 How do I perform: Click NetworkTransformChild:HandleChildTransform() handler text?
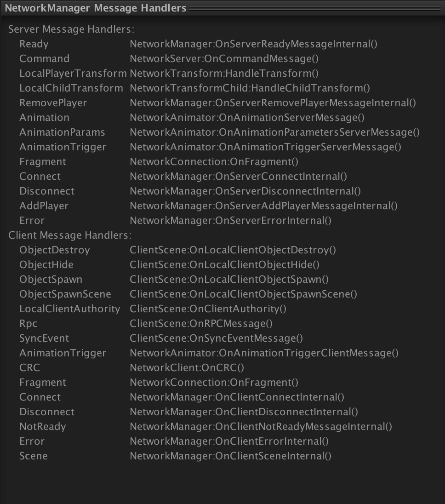click(250, 88)
